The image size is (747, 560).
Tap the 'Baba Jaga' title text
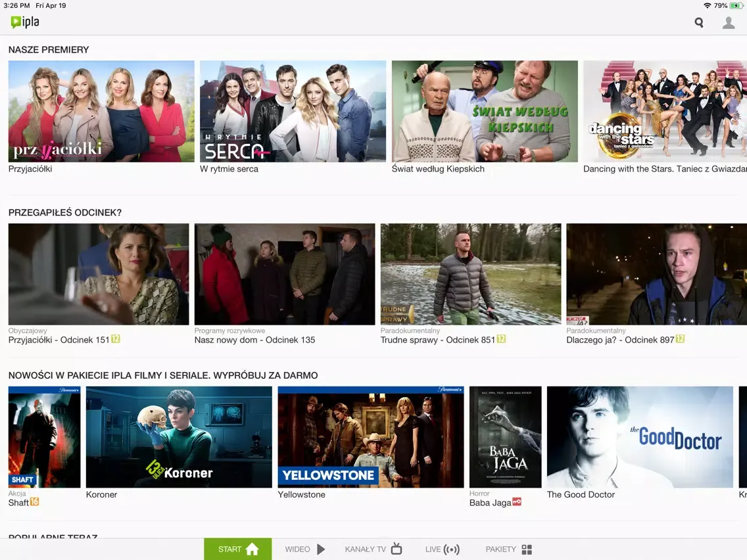[491, 502]
